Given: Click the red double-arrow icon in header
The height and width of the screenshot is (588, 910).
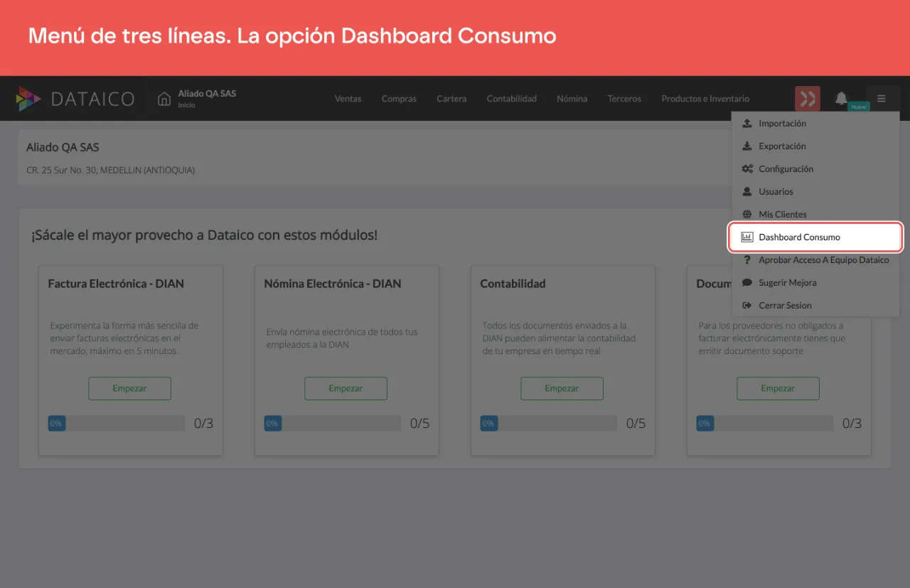Looking at the screenshot, I should click(x=808, y=99).
